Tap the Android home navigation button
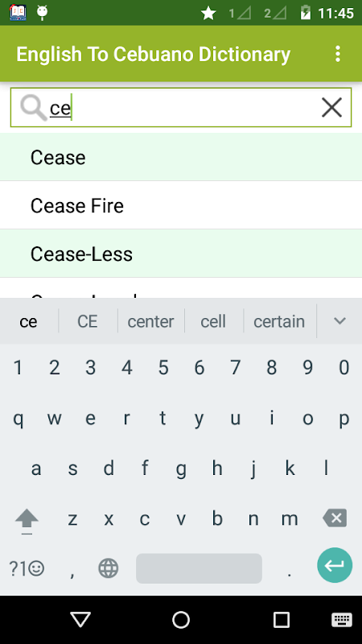 (x=181, y=619)
